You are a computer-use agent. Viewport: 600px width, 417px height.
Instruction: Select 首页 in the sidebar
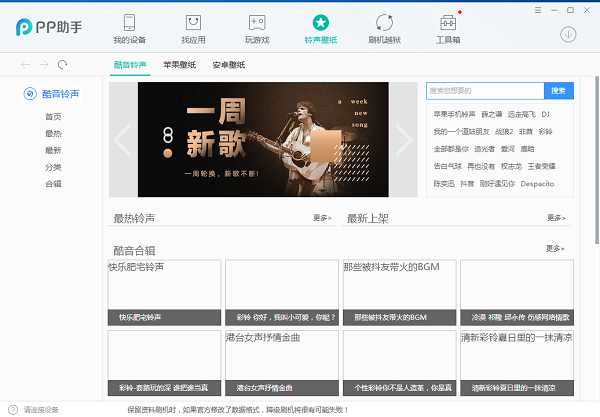[x=53, y=117]
